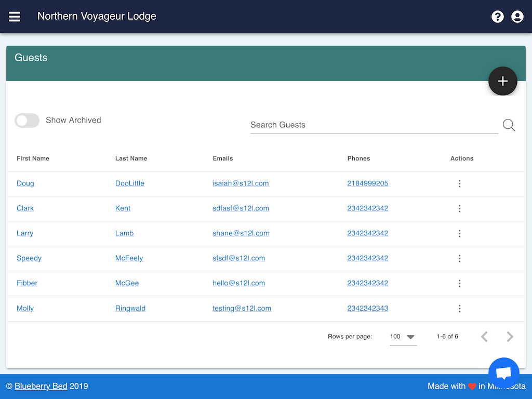The image size is (532, 399).
Task: Expand the Rows per page dropdown
Action: coord(403,337)
